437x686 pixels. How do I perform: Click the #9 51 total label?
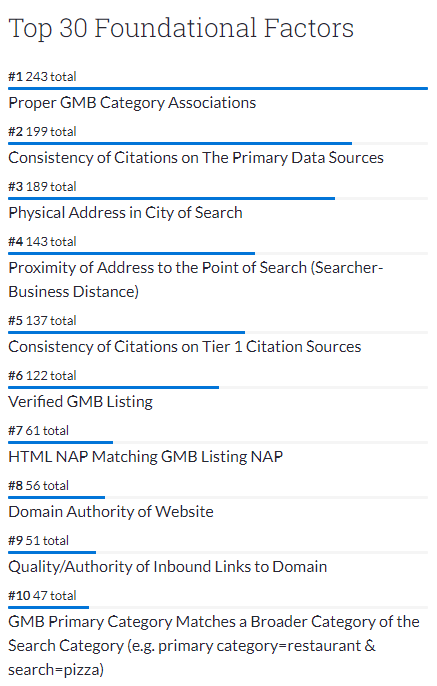(x=38, y=541)
